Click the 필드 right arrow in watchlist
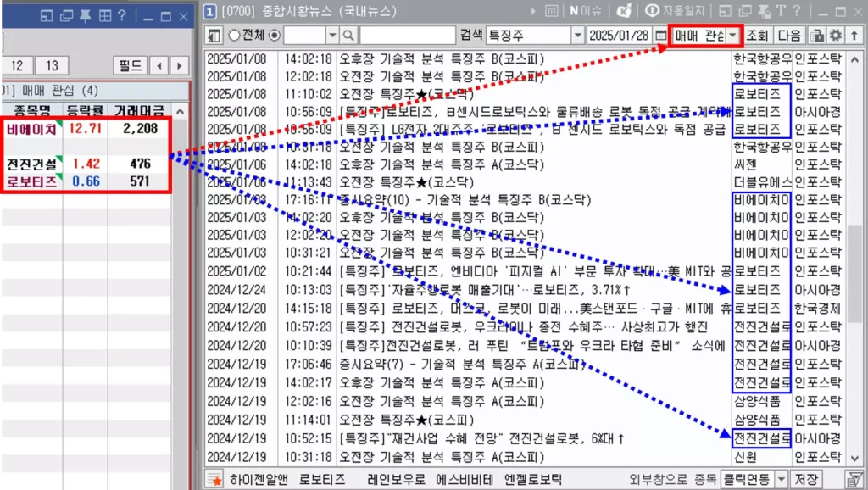This screenshot has height=490, width=868. coord(179,66)
